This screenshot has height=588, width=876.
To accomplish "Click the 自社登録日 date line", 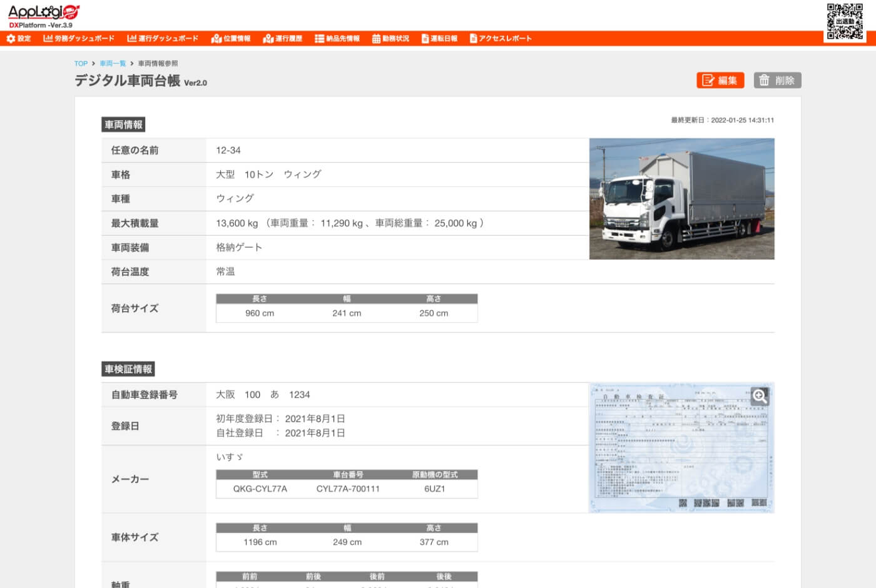I will [x=280, y=433].
